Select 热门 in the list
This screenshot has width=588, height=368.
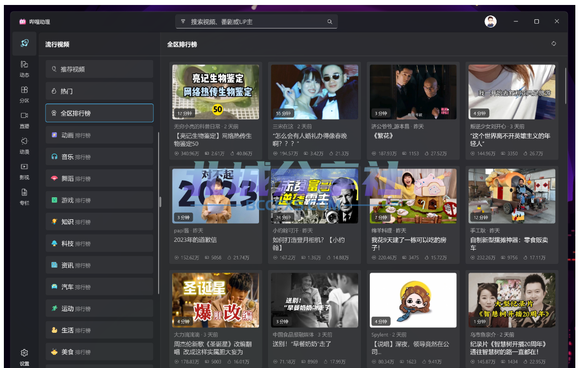pos(99,91)
